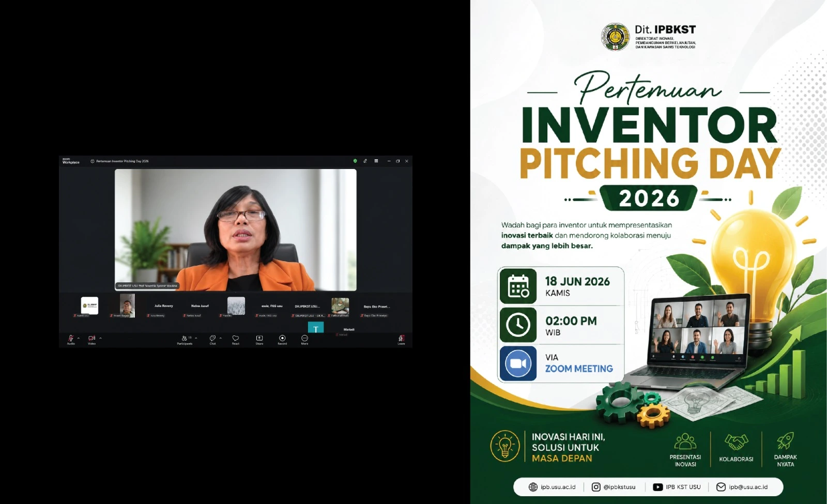This screenshot has width=827, height=504.
Task: Select Julia Reveny participant tile
Action: click(x=164, y=306)
